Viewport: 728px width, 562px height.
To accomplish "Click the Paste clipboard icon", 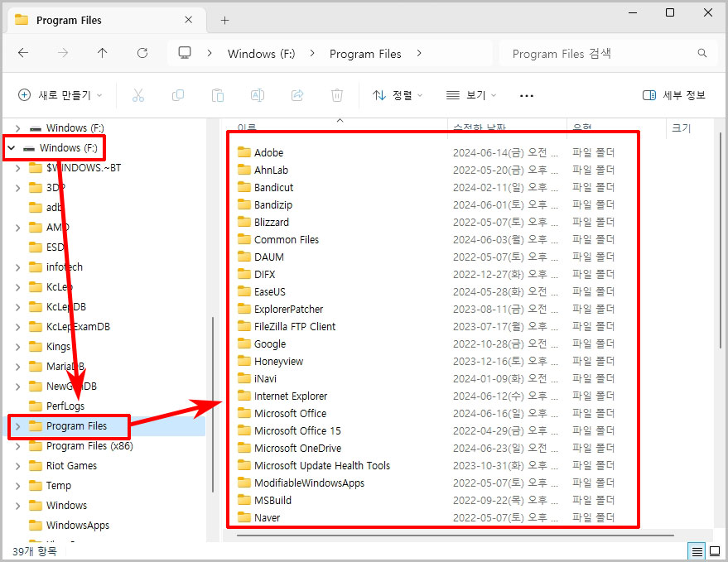I will (218, 96).
